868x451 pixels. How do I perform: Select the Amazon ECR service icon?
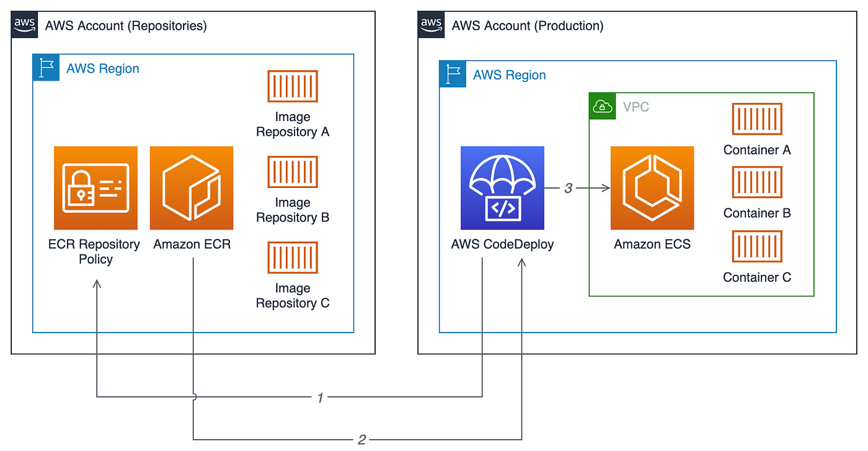[192, 188]
